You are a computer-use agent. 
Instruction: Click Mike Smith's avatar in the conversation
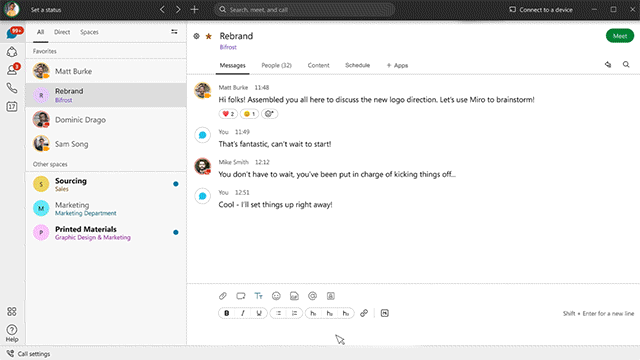[x=202, y=166]
